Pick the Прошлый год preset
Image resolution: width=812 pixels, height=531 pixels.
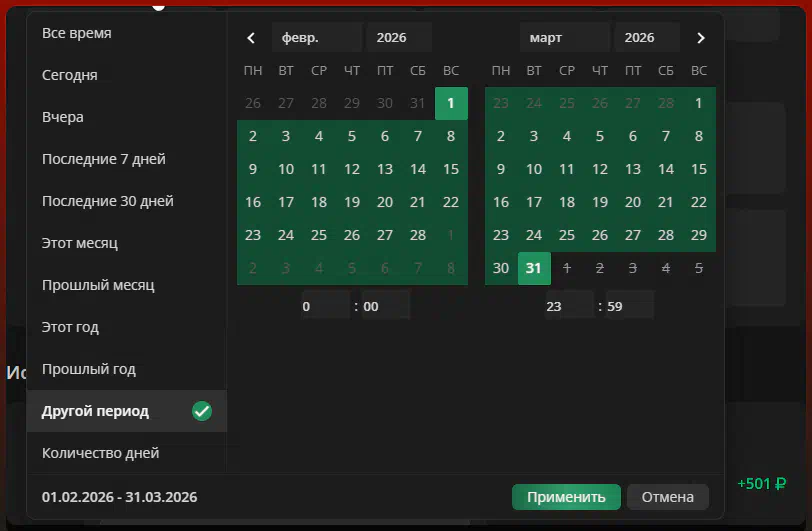click(89, 369)
